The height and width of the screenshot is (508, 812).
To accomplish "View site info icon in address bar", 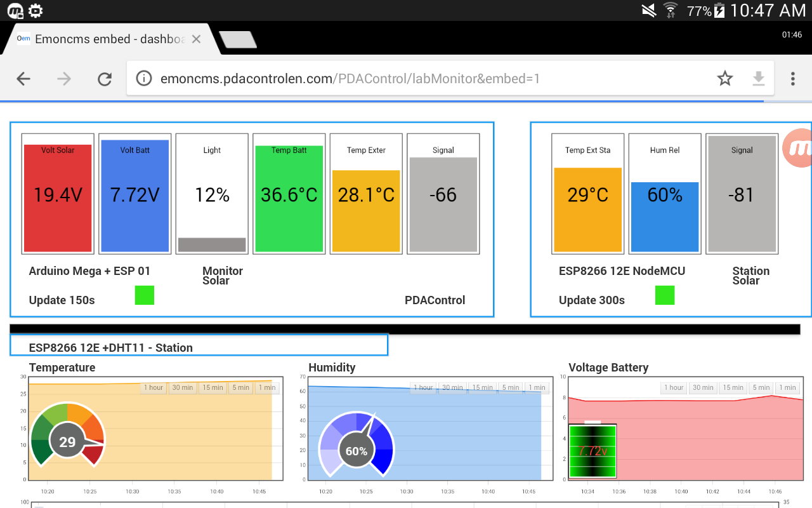I will pos(145,79).
